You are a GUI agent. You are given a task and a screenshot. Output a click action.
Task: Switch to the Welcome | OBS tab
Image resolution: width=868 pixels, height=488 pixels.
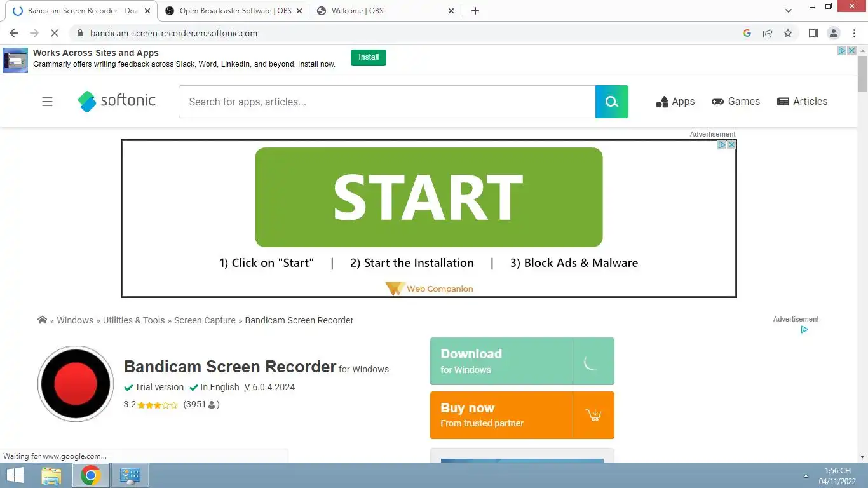coord(384,11)
